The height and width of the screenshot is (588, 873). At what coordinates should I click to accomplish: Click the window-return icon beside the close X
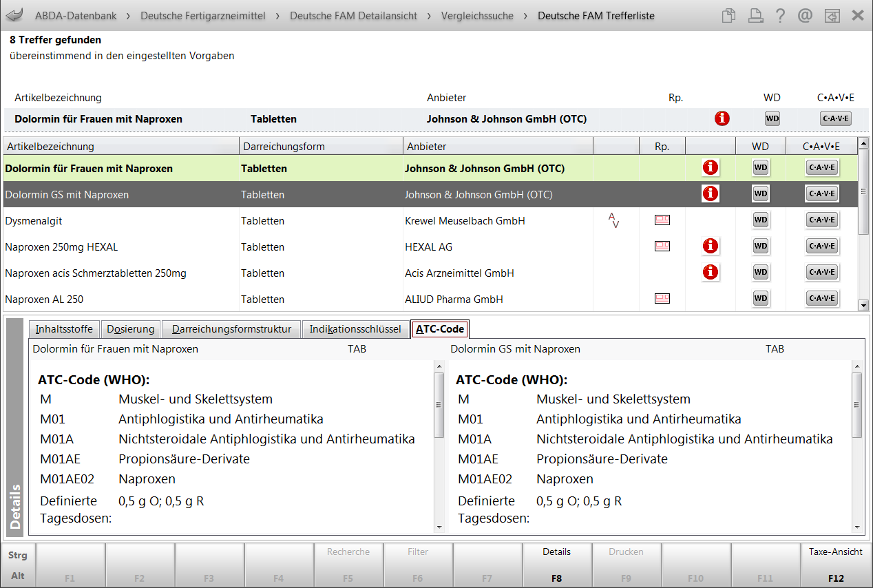coord(832,15)
